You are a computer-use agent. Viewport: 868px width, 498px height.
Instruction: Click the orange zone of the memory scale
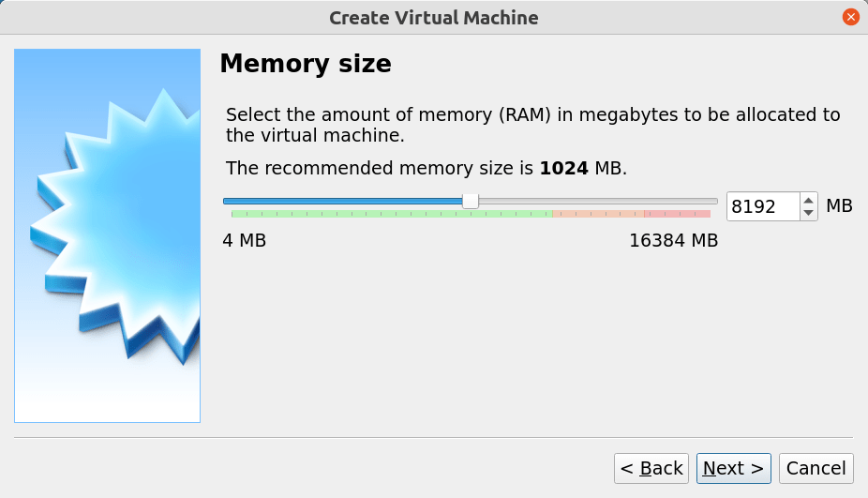[597, 214]
